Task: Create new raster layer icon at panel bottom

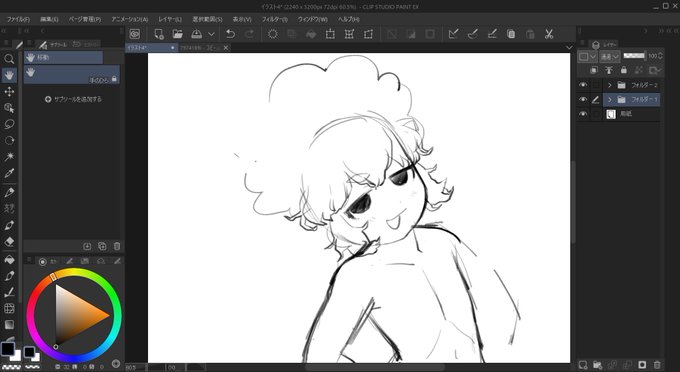Action: tap(583, 365)
